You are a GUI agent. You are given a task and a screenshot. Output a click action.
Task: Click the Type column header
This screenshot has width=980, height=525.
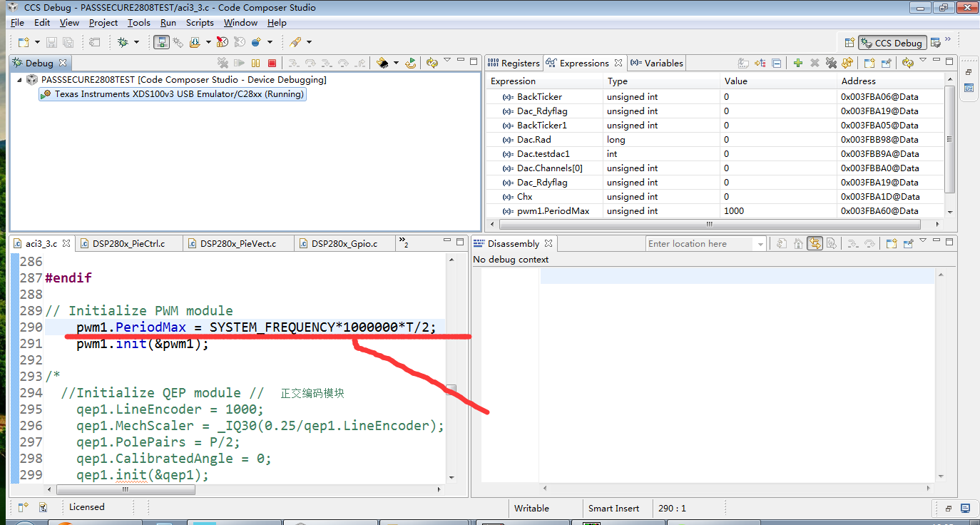662,81
